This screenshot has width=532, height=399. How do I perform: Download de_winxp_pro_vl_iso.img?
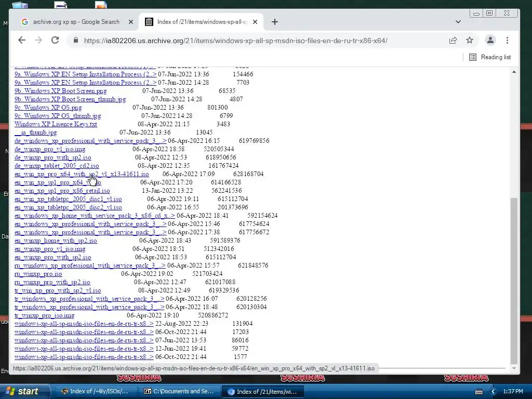[50, 149]
